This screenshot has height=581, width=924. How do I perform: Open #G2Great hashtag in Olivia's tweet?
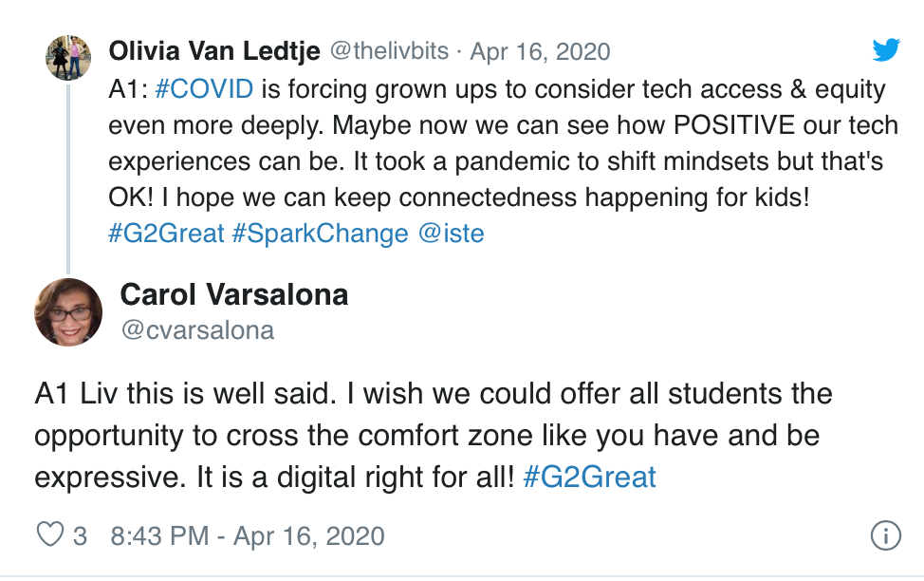click(x=166, y=233)
